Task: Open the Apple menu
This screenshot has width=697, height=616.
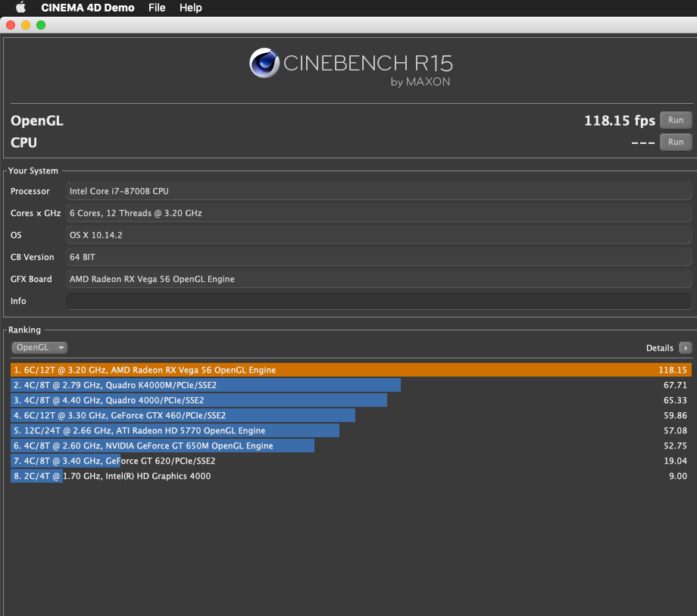Action: point(20,8)
